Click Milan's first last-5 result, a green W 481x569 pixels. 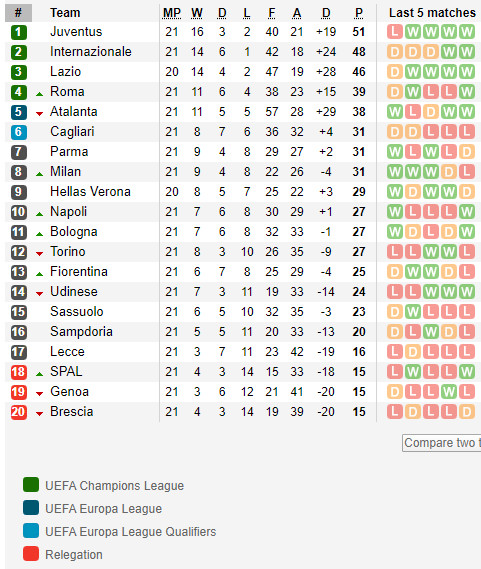coord(395,172)
